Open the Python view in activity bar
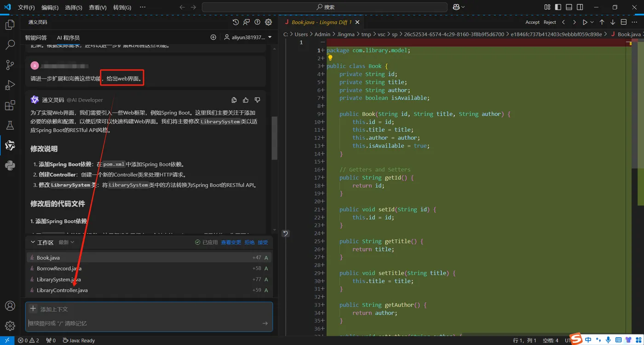The width and height of the screenshot is (644, 345). [10, 165]
